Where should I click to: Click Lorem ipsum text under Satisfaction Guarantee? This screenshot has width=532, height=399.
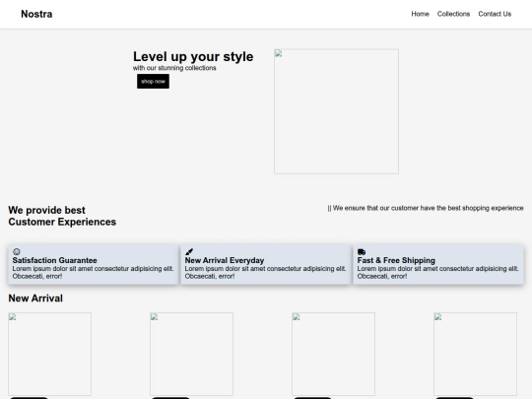(93, 273)
